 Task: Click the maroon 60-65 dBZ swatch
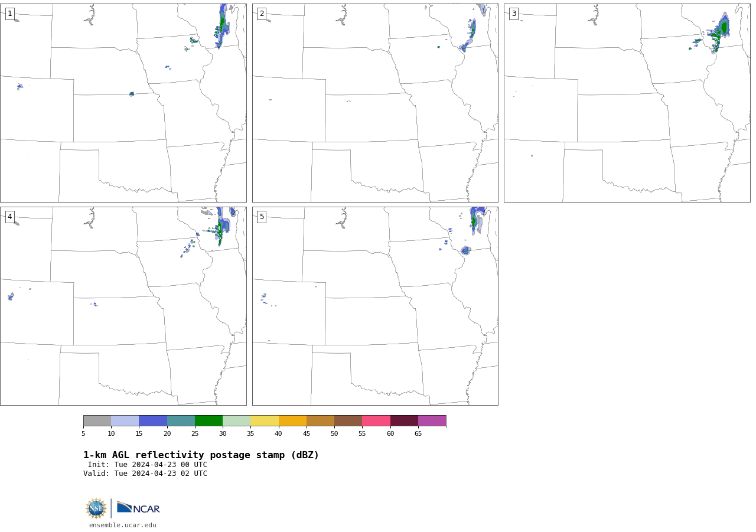coord(404,421)
